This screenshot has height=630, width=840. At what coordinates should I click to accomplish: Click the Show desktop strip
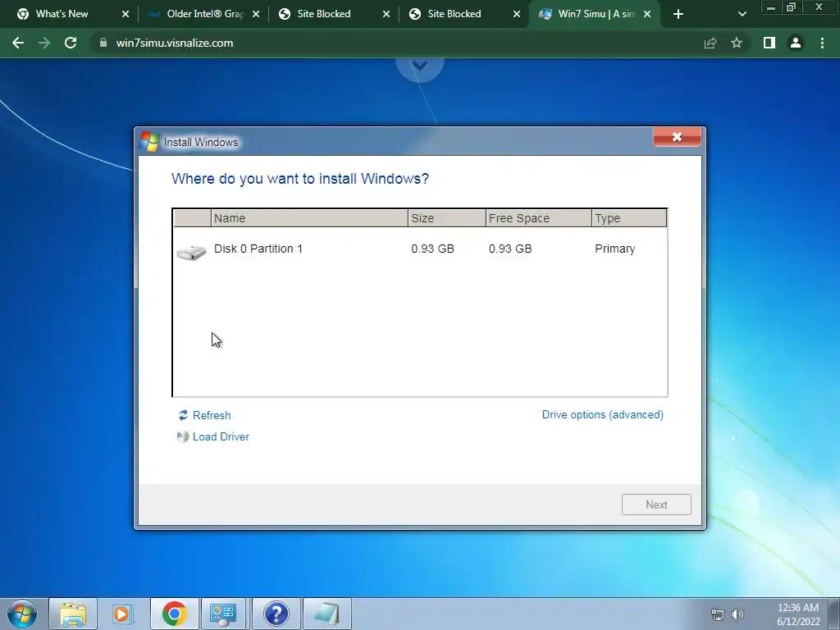pos(834,614)
